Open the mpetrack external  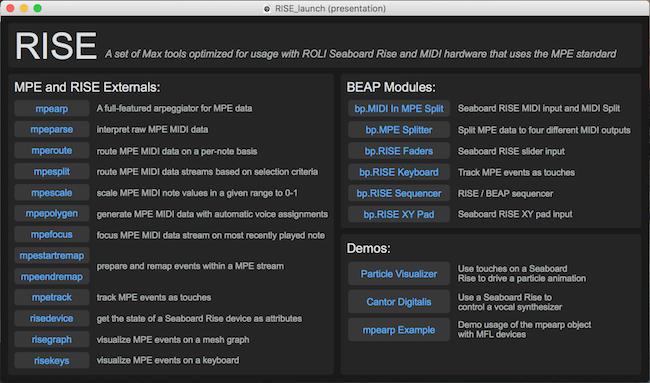pyautogui.click(x=52, y=297)
